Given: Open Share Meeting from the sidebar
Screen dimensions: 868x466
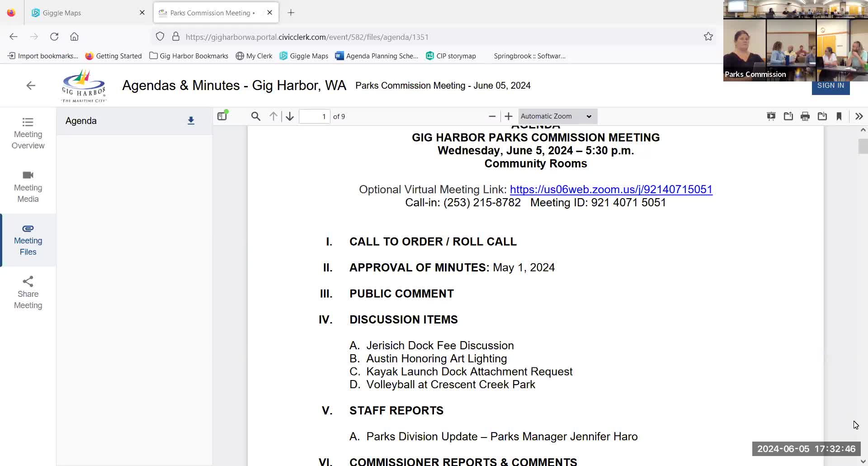Looking at the screenshot, I should tap(28, 292).
